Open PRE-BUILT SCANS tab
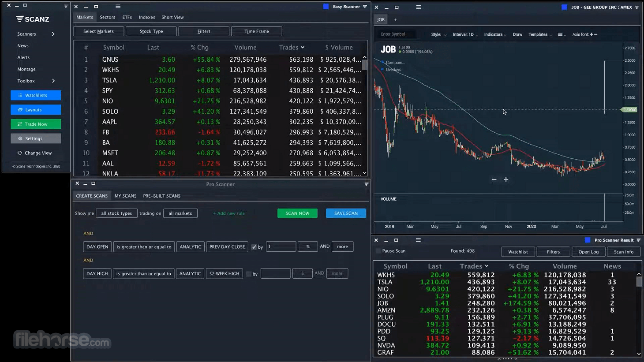The height and width of the screenshot is (362, 644). point(161,196)
